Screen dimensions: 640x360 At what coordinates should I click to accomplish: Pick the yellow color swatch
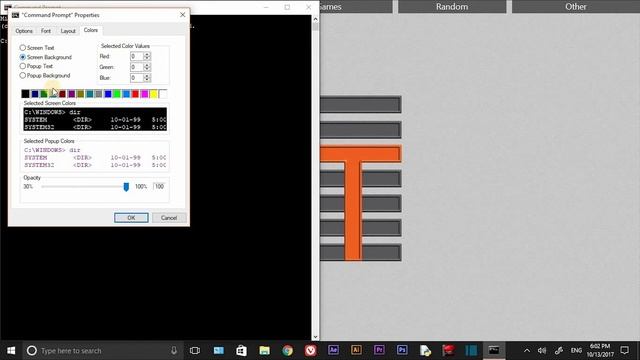[153, 94]
